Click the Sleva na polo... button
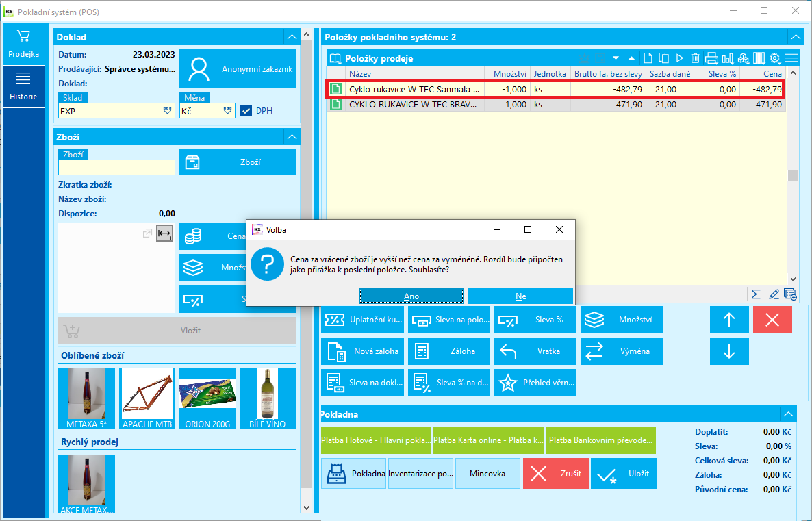The image size is (812, 521). [449, 320]
